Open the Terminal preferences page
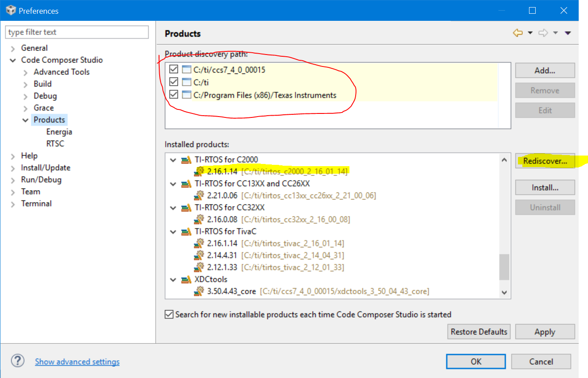Image resolution: width=588 pixels, height=378 pixels. (x=36, y=203)
